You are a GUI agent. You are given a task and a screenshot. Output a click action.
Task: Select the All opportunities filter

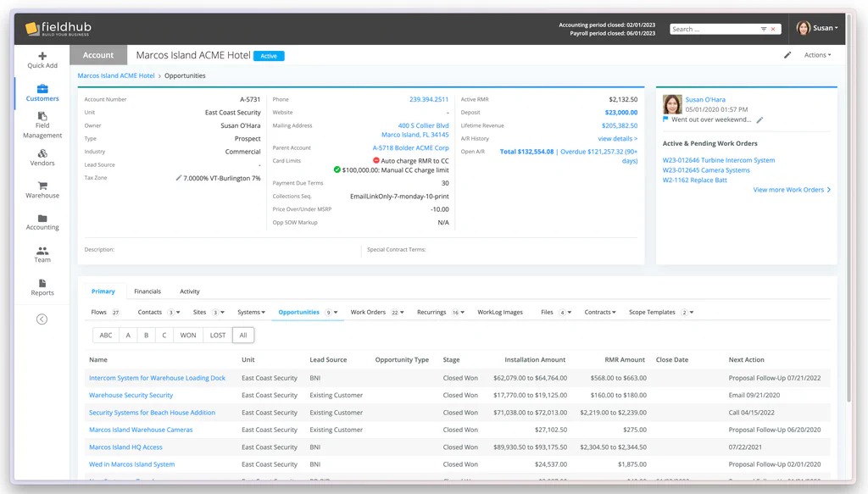coord(242,334)
